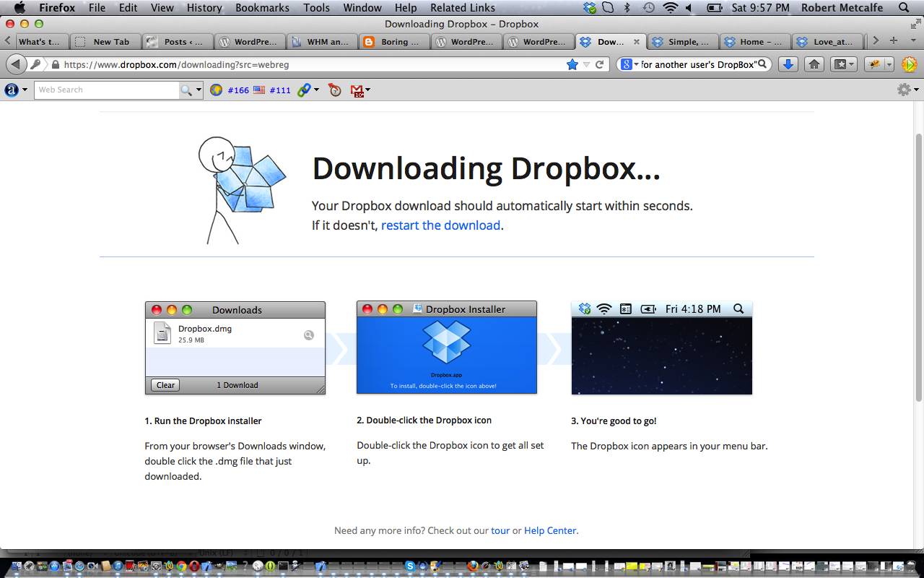
Task: Check the battery status icon
Action: [714, 8]
